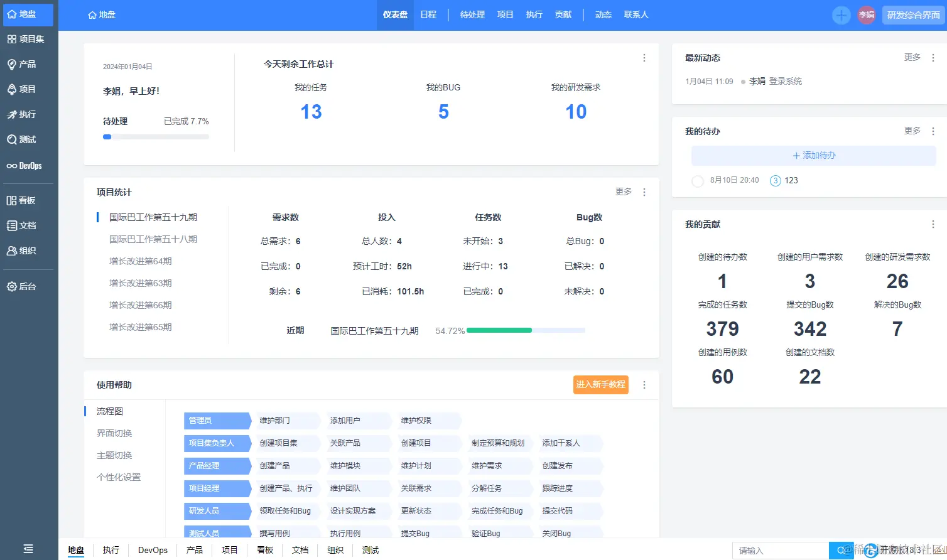Open DevOps in the bottom bar
The width and height of the screenshot is (947, 560).
[x=153, y=550]
